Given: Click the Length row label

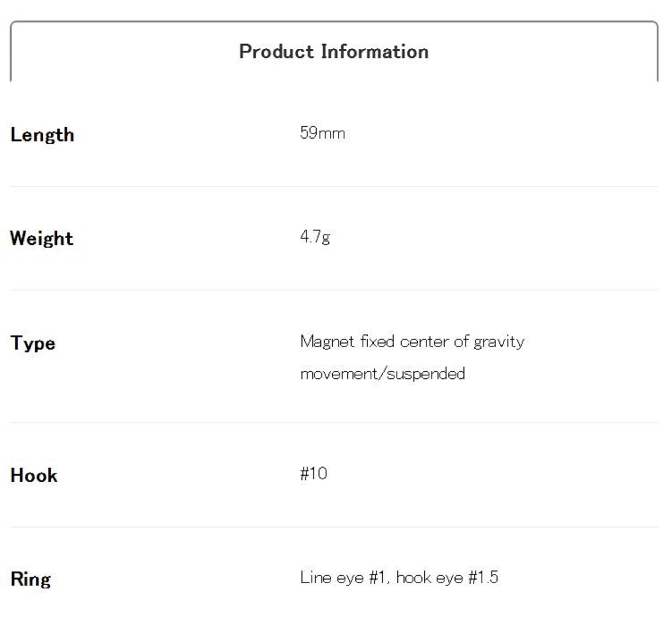Looking at the screenshot, I should 42,135.
